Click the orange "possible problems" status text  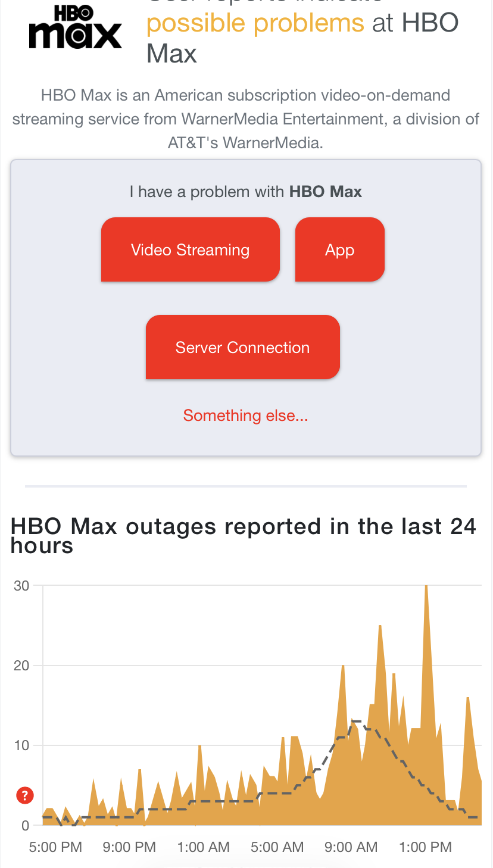click(x=255, y=23)
